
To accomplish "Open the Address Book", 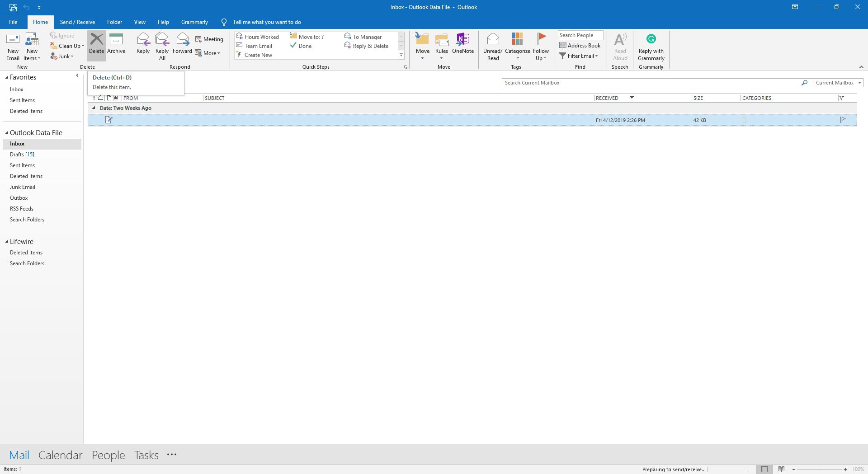I will tap(580, 46).
